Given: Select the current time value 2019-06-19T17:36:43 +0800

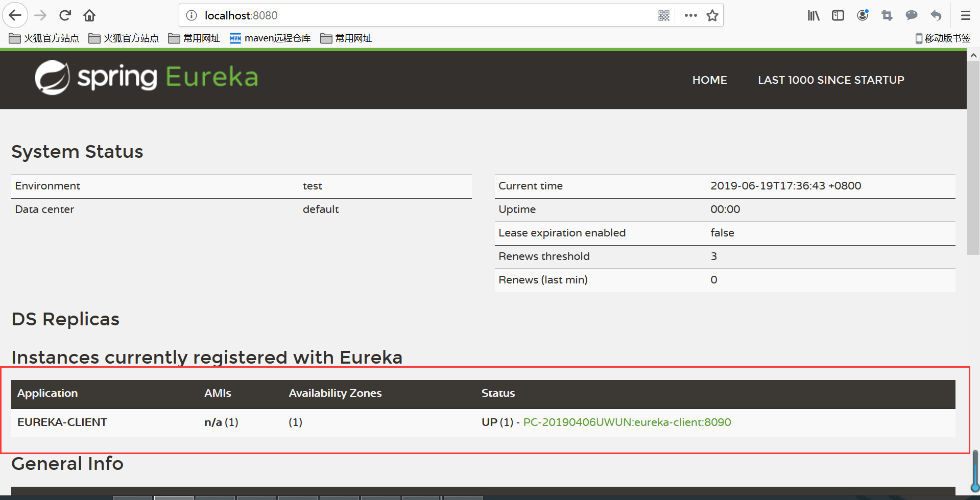Looking at the screenshot, I should click(786, 186).
